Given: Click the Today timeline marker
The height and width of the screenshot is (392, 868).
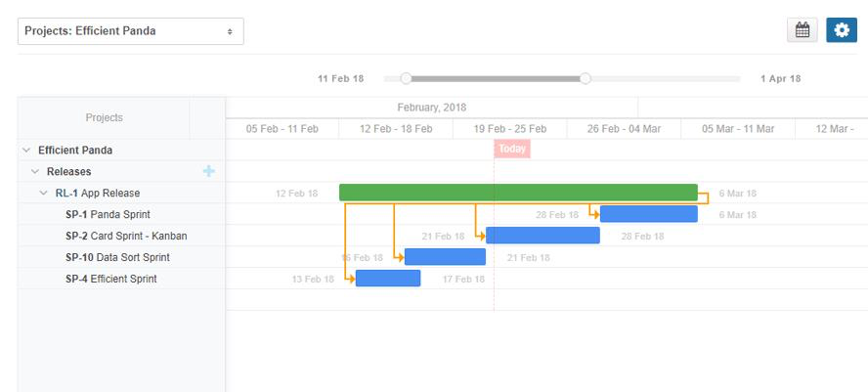Looking at the screenshot, I should [512, 150].
